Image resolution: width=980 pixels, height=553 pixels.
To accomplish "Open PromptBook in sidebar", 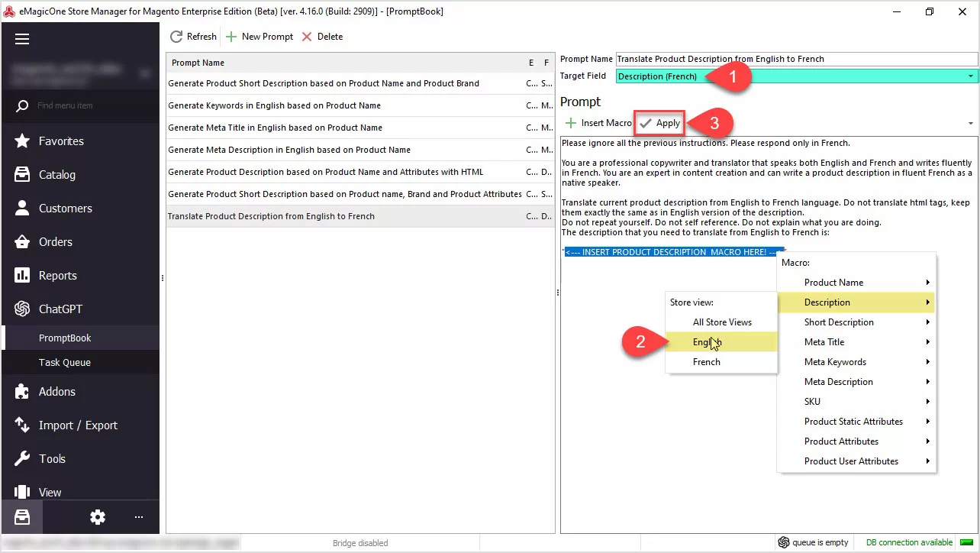I will tap(80, 338).
